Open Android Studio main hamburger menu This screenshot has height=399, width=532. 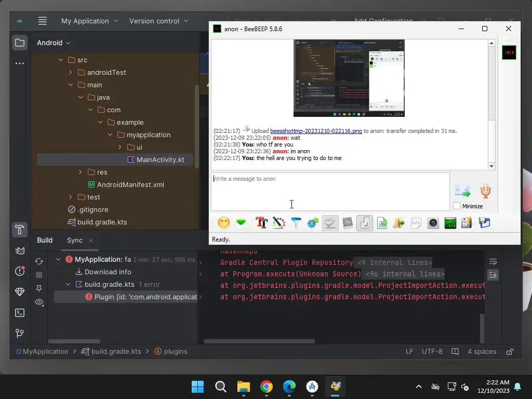point(43,21)
